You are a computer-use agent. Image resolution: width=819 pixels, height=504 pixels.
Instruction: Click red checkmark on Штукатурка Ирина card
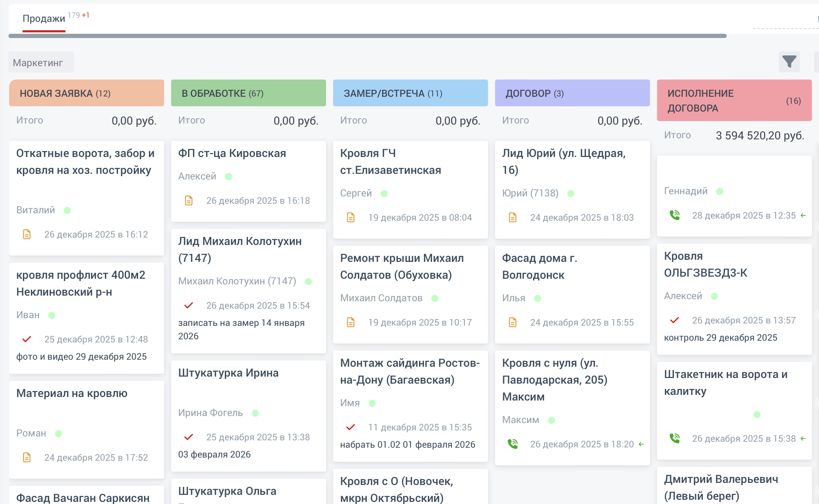pos(189,437)
